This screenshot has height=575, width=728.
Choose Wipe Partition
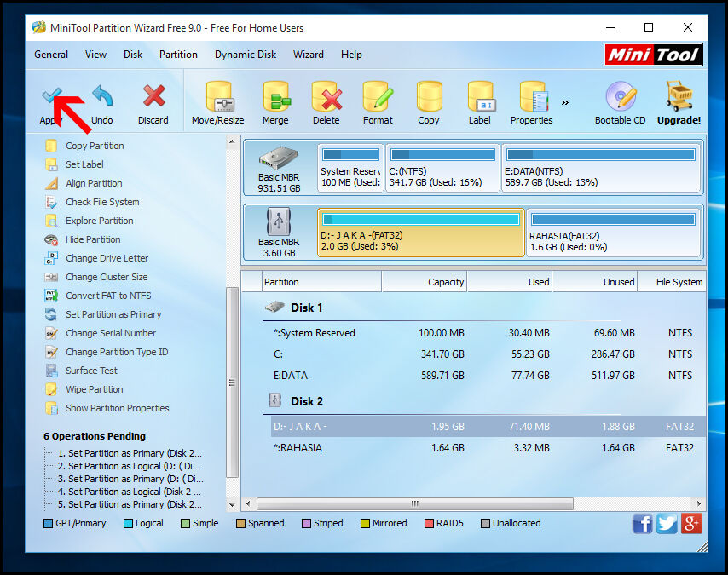95,389
